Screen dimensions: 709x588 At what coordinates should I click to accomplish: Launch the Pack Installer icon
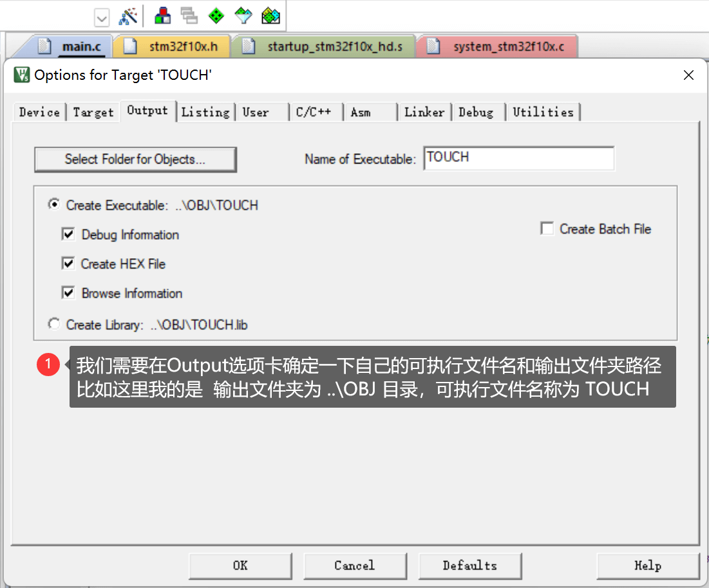[271, 16]
